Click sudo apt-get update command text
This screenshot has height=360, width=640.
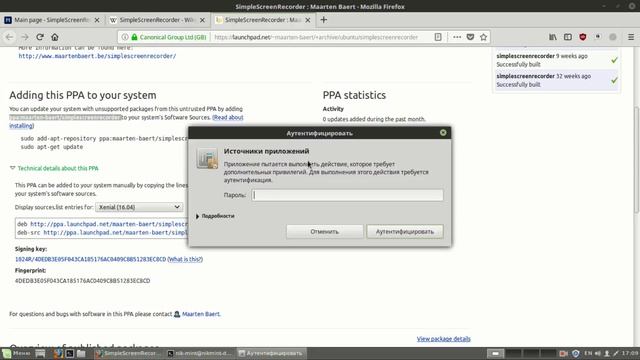point(52,147)
